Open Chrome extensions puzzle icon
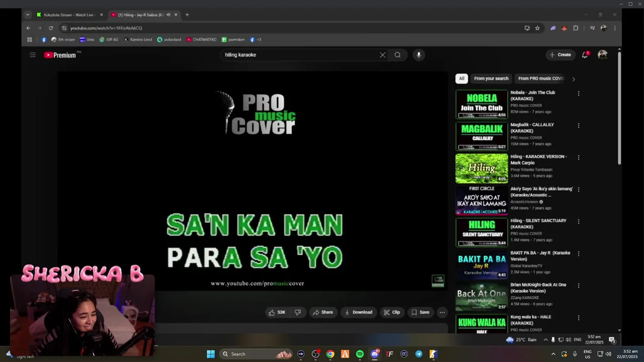Image resolution: width=644 pixels, height=362 pixels. click(576, 28)
